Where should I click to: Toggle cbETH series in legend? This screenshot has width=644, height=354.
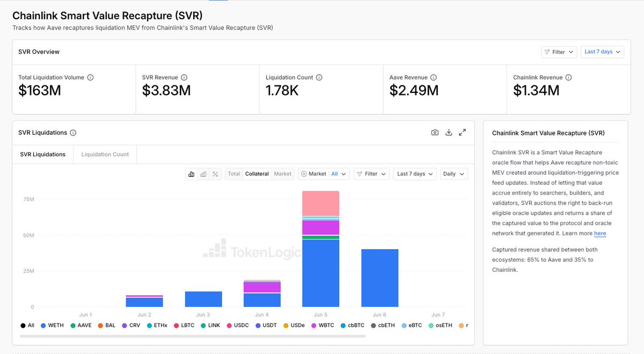[382, 326]
